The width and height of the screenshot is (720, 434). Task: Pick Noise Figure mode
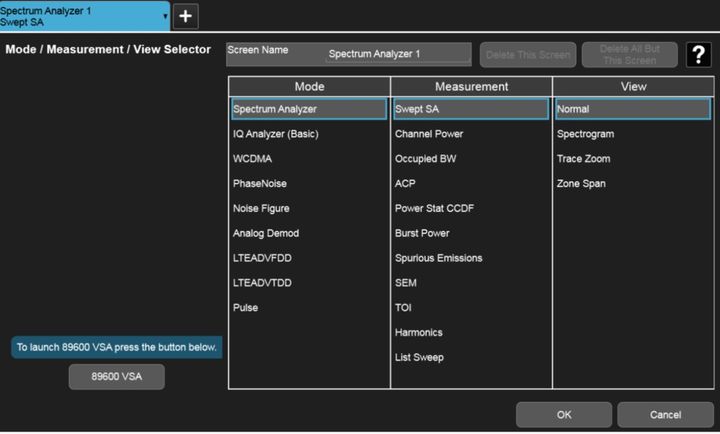coord(260,209)
